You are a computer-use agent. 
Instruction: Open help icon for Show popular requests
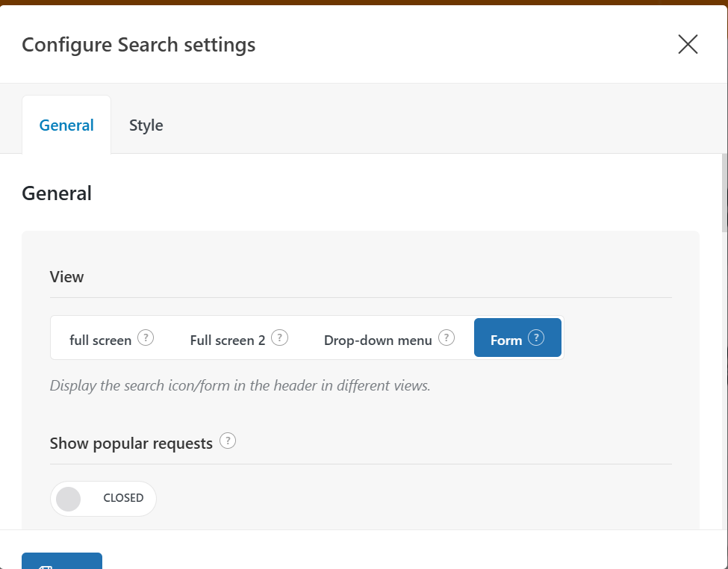[x=228, y=441]
